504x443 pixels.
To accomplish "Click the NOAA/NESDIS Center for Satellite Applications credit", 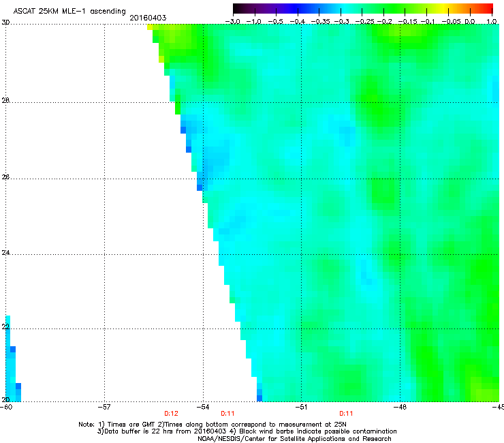I will 294,439.
